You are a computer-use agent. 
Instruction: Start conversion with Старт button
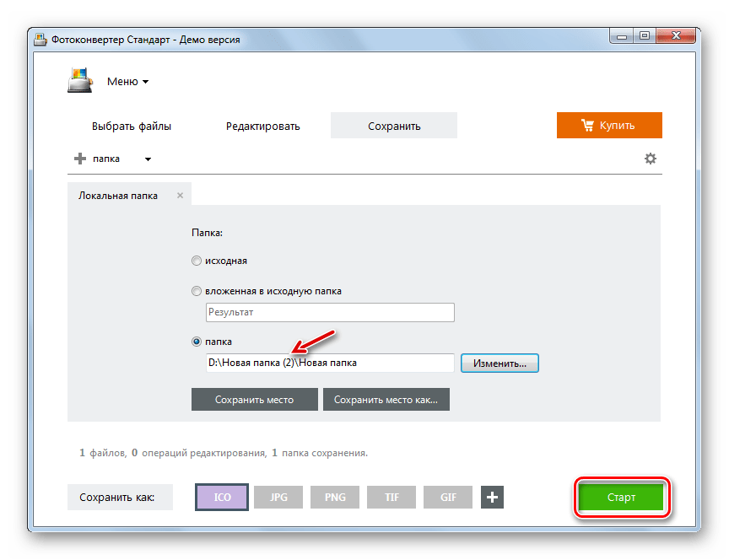pyautogui.click(x=621, y=498)
